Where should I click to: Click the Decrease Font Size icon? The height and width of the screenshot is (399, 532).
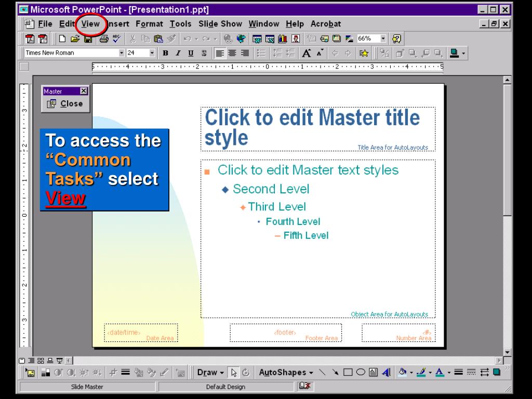[x=320, y=53]
